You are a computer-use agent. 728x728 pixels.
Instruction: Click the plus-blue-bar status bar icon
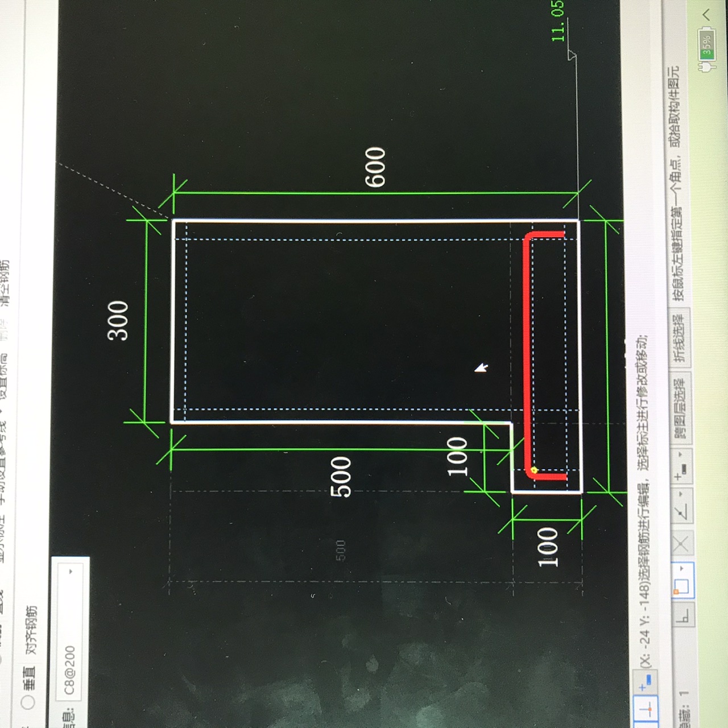pos(645,681)
